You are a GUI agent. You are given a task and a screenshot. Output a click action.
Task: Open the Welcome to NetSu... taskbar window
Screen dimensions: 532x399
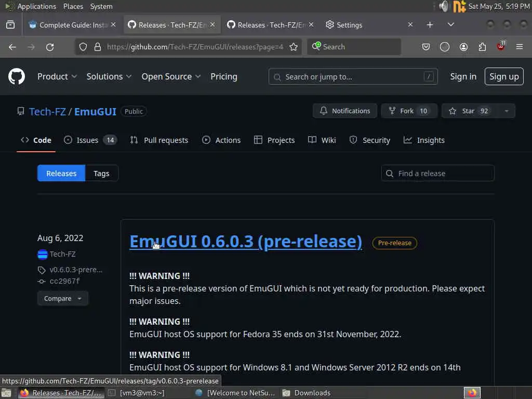pos(236,393)
